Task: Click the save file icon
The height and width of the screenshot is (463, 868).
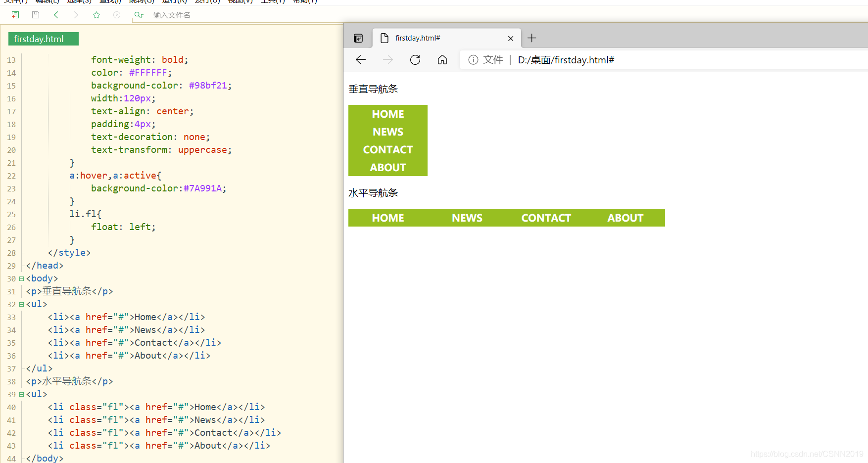Action: tap(36, 15)
